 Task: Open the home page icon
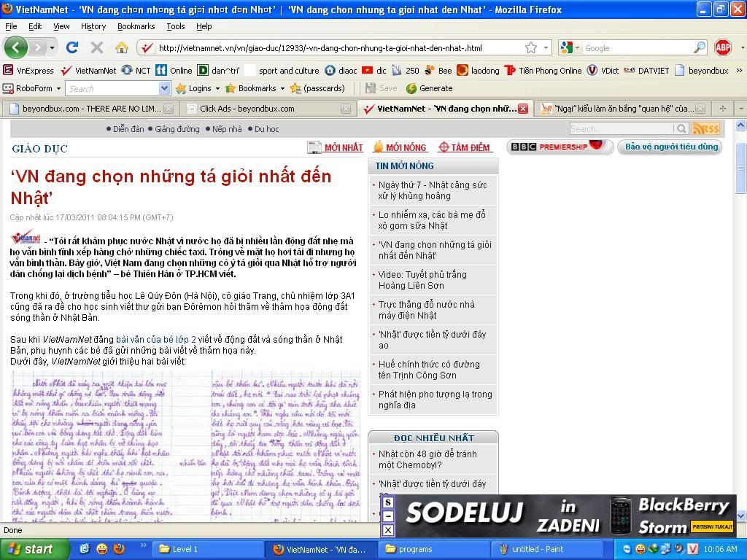coord(122,47)
